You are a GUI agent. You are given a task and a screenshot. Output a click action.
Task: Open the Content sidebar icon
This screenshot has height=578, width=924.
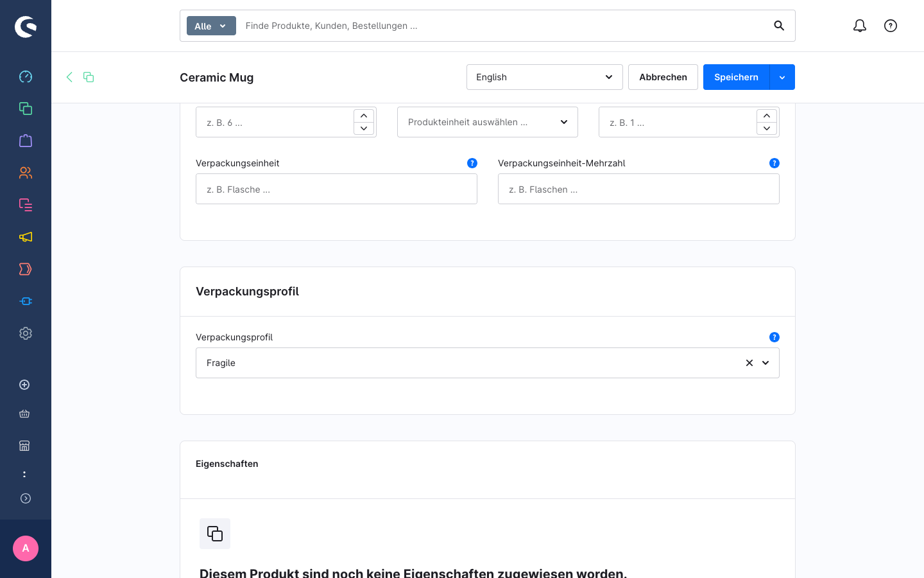click(x=26, y=205)
